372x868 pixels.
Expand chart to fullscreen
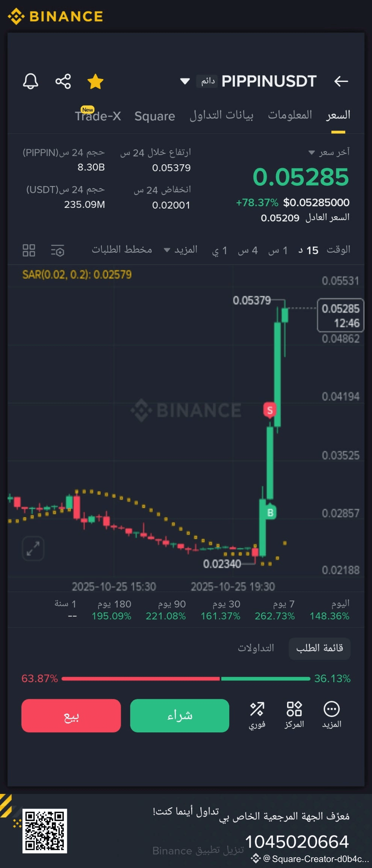pos(33,549)
